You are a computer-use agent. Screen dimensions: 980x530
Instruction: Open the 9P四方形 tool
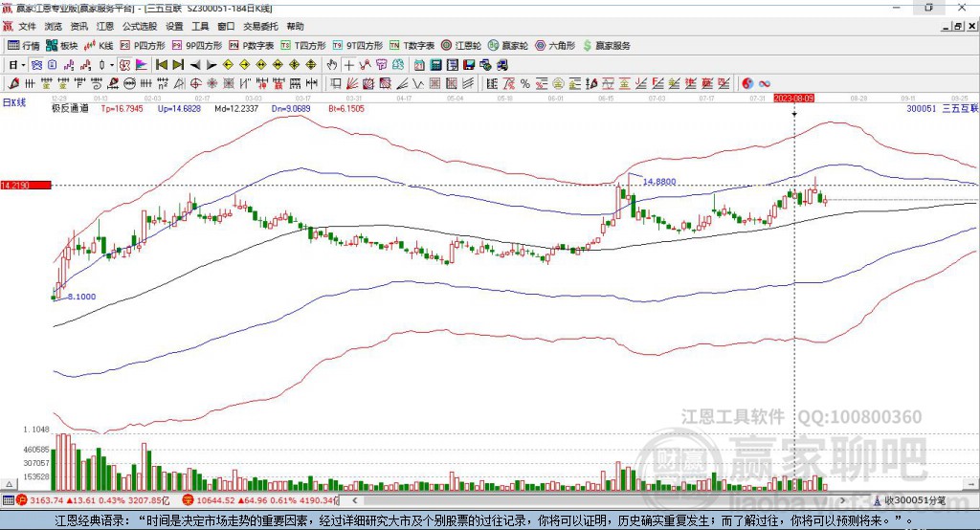tap(197, 46)
